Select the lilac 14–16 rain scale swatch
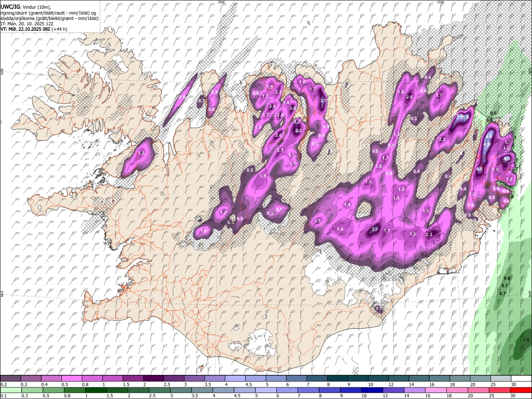 pos(414,390)
